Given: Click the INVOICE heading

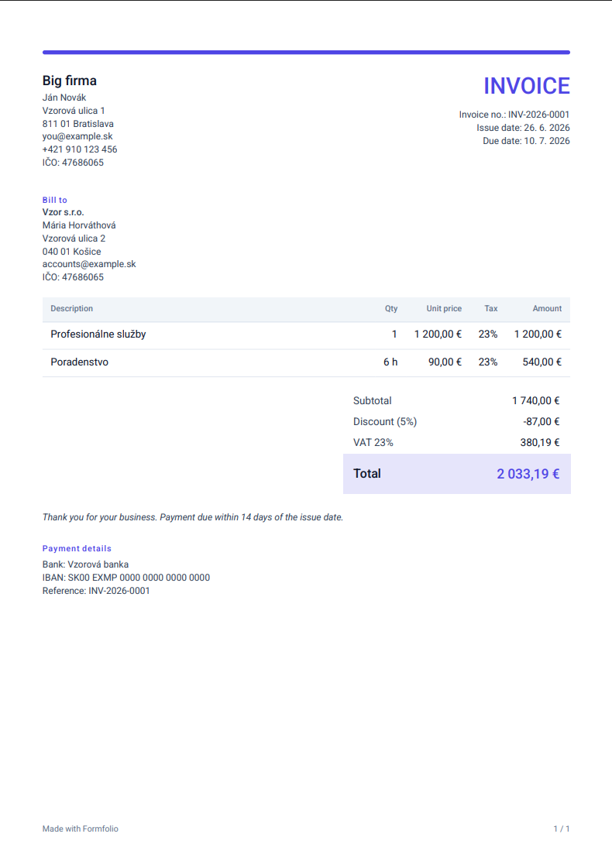Looking at the screenshot, I should [x=527, y=86].
